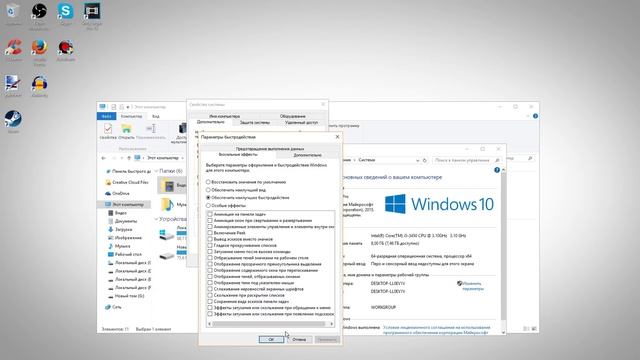
Task: Launch Steam from the desktop
Action: [13, 119]
